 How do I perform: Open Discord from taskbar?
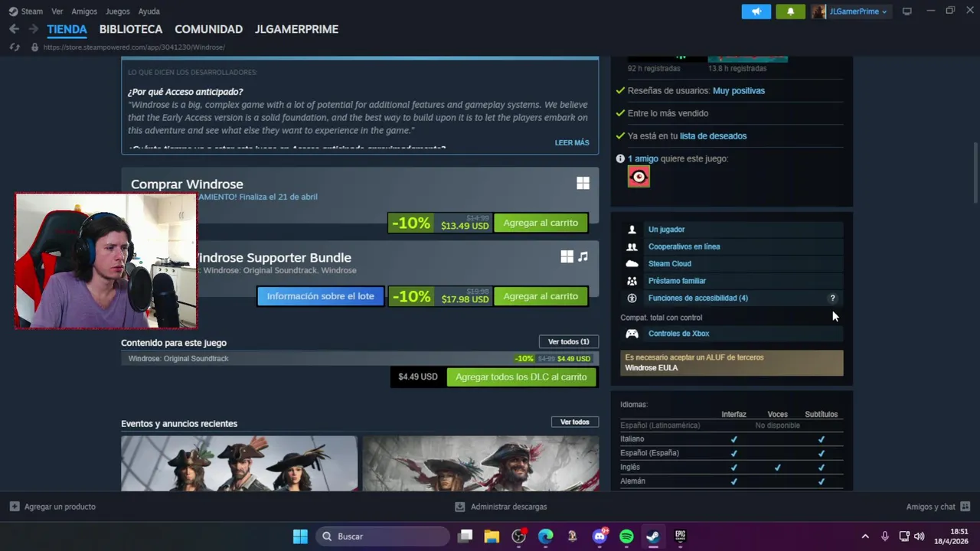[599, 536]
